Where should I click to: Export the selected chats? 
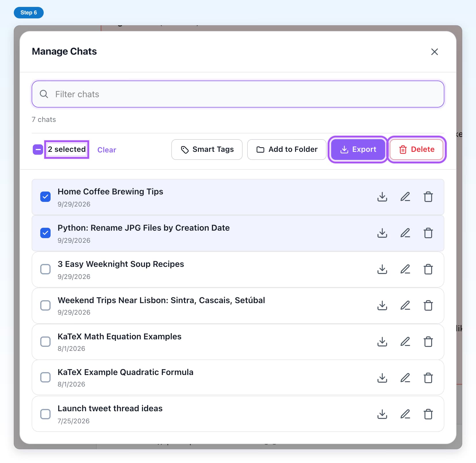[358, 150]
